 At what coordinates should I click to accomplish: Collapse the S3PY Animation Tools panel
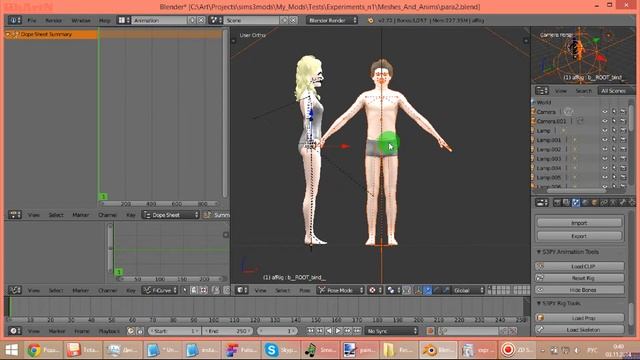coord(539,252)
